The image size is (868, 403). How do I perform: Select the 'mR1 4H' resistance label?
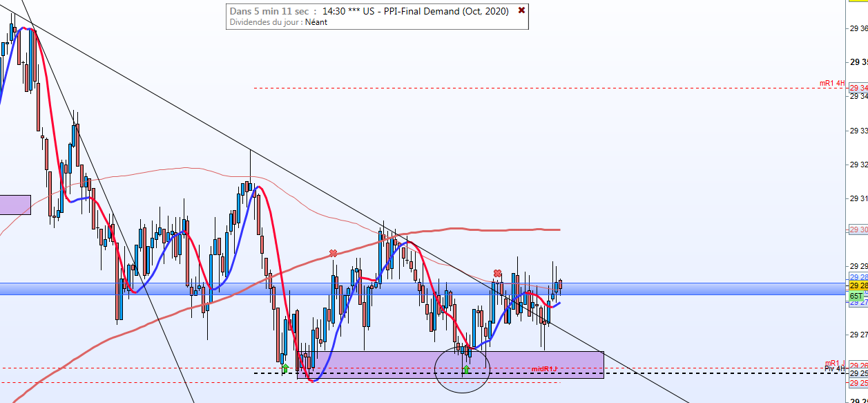coord(833,83)
